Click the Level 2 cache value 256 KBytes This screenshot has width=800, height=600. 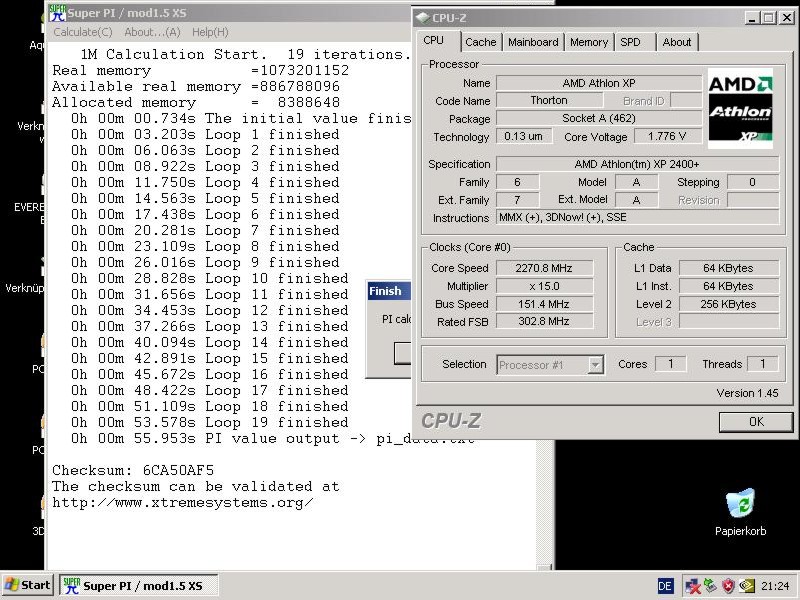point(729,304)
